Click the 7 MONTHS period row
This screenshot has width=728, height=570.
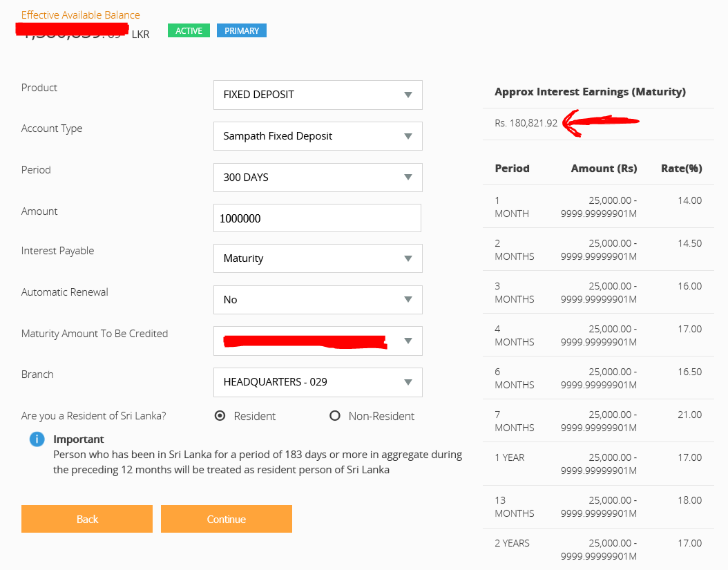(598, 420)
